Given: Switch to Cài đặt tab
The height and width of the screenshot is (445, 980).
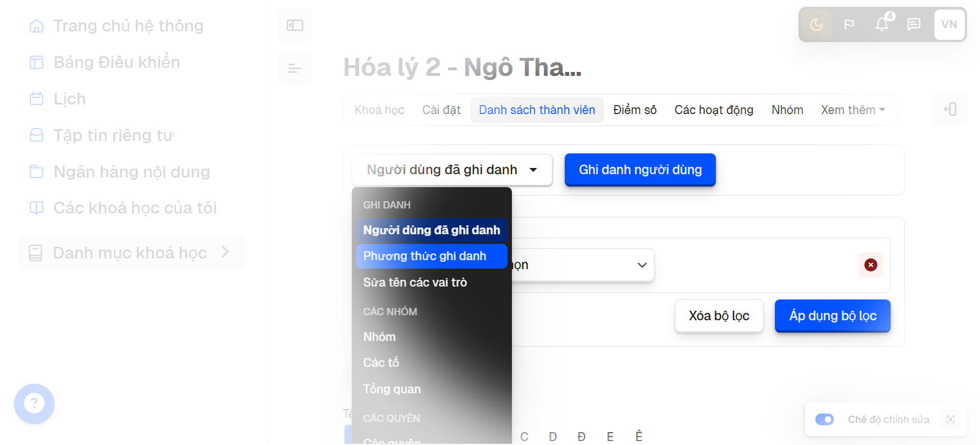Looking at the screenshot, I should (x=441, y=110).
